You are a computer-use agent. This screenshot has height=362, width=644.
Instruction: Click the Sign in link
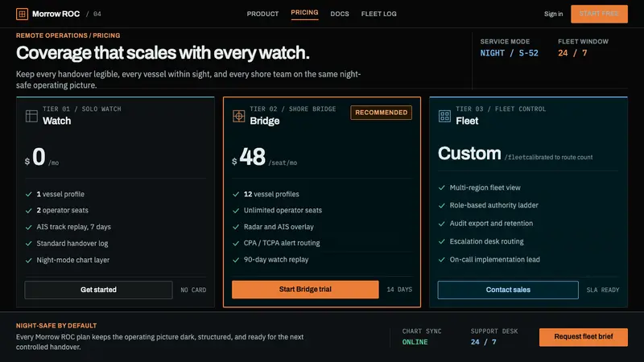[553, 14]
